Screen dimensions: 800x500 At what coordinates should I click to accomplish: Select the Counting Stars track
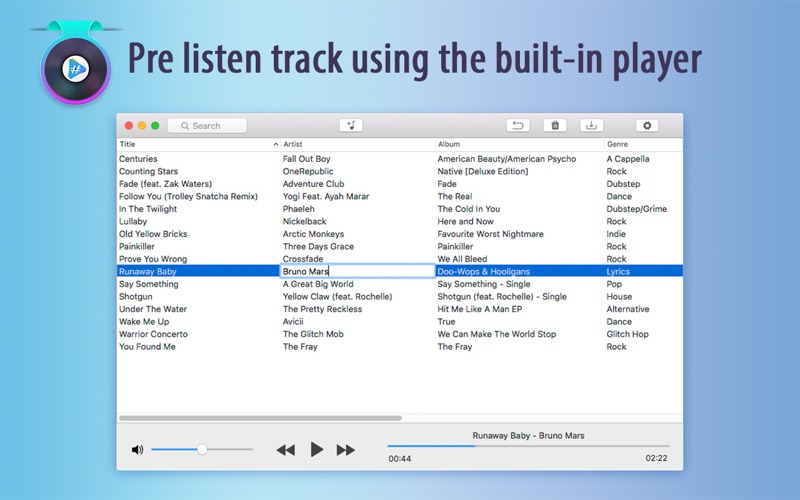pos(148,171)
